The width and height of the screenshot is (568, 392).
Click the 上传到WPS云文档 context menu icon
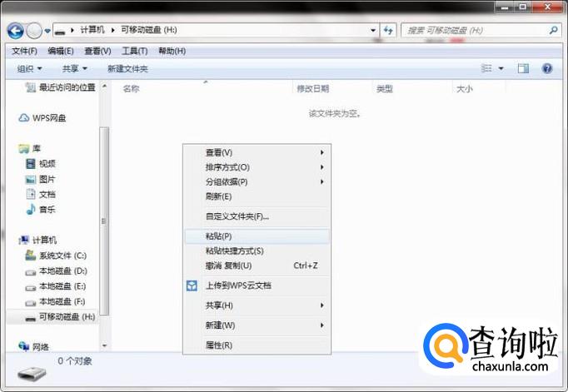pyautogui.click(x=192, y=285)
